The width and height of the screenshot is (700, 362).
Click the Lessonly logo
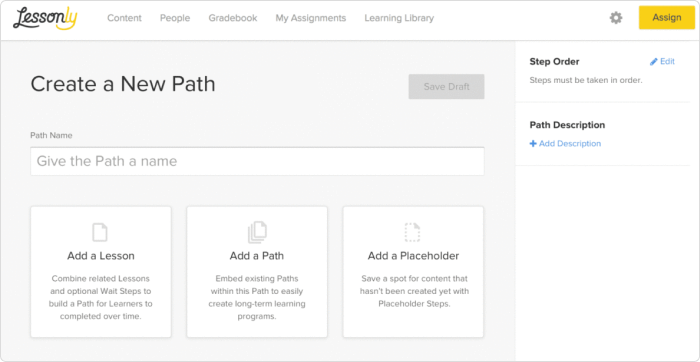[x=45, y=18]
